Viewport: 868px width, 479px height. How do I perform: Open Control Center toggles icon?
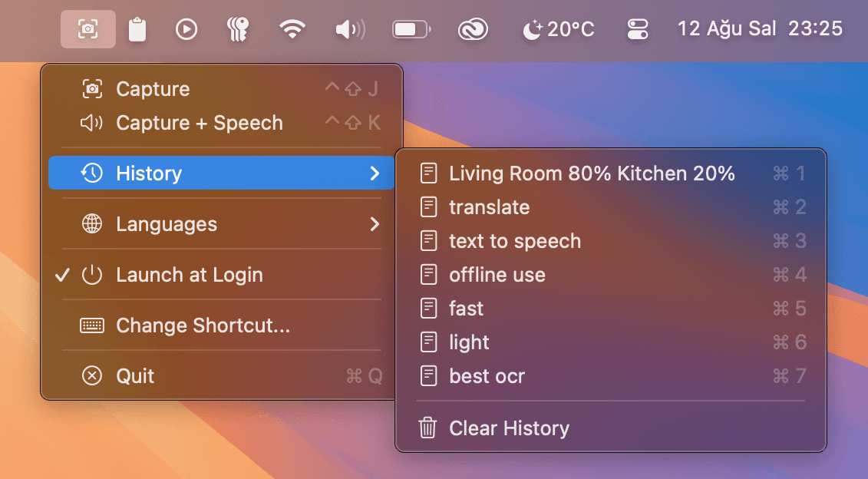tap(638, 29)
